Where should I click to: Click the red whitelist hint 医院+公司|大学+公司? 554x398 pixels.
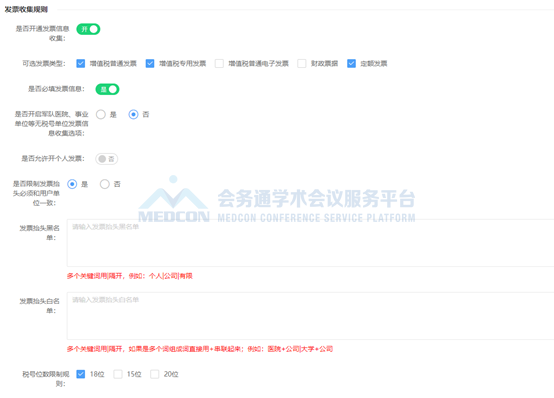point(200,349)
